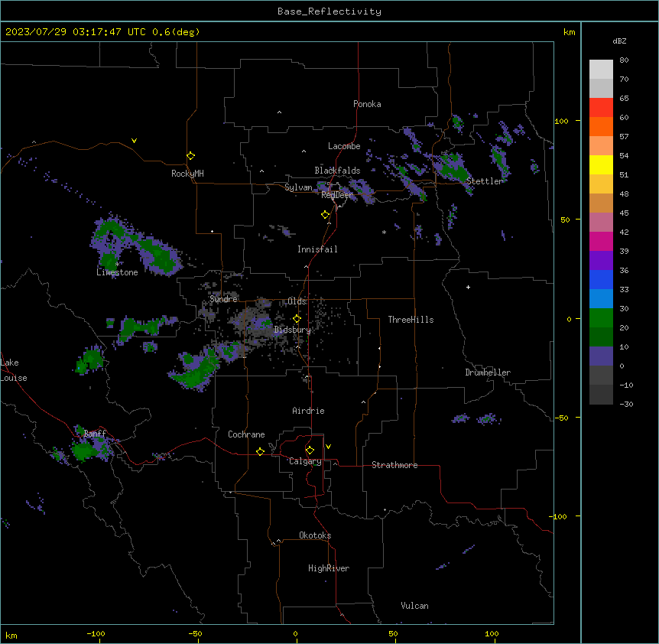
Task: Click the green 30-20 dBZ legend swatch
Action: [x=601, y=318]
